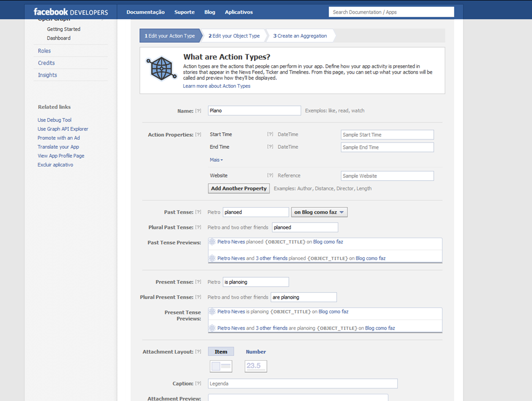Open Dashboard in sidebar
532x401 pixels.
(x=58, y=38)
